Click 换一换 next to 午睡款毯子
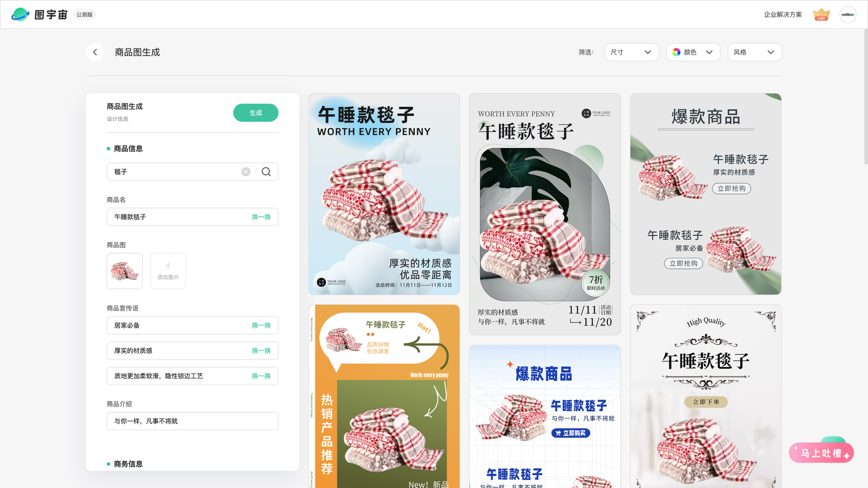 pos(261,217)
